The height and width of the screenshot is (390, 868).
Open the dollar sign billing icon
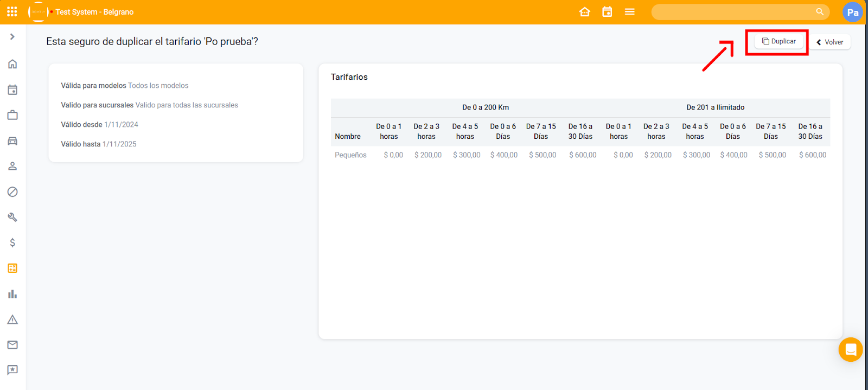pyautogui.click(x=12, y=242)
